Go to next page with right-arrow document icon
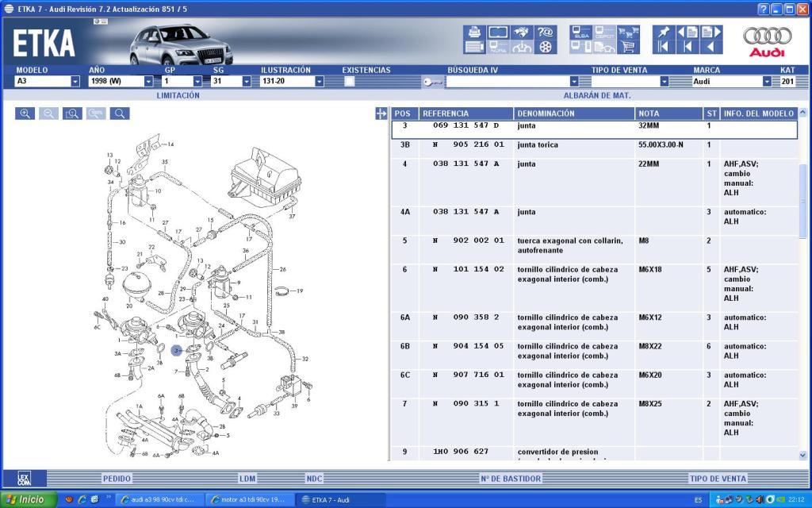The width and height of the screenshot is (812, 508). click(x=711, y=32)
